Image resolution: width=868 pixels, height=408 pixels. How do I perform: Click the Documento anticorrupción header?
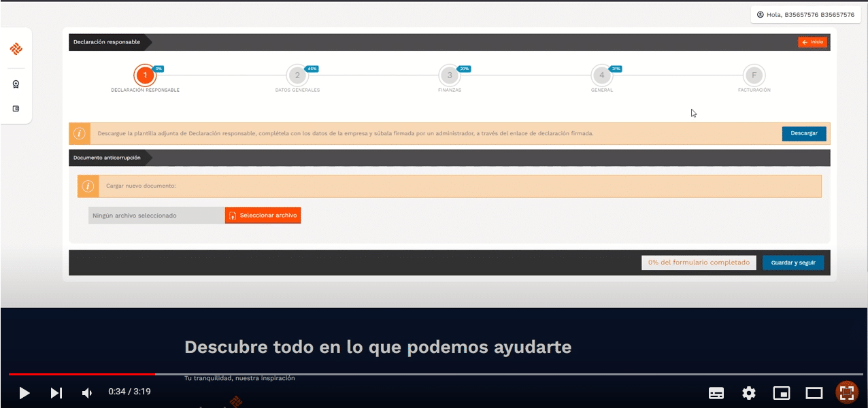(107, 158)
